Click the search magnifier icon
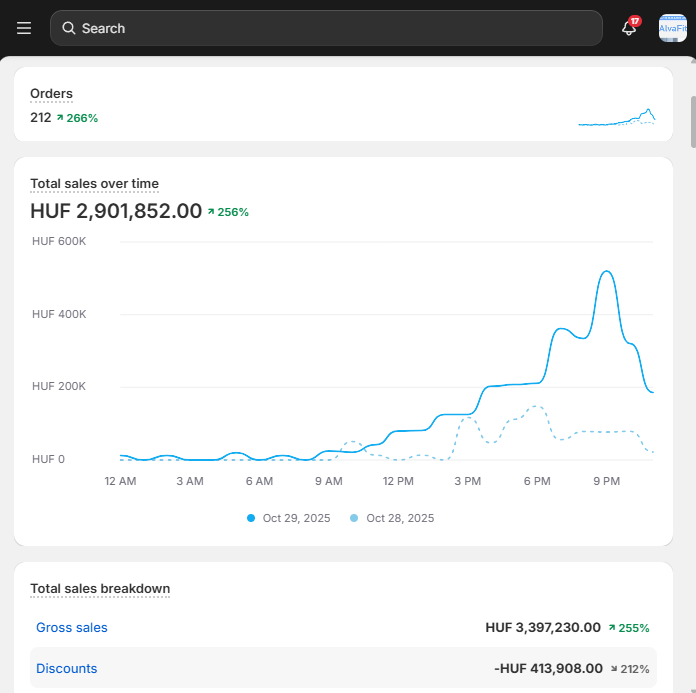Viewport: 696px width, 693px height. click(x=69, y=28)
